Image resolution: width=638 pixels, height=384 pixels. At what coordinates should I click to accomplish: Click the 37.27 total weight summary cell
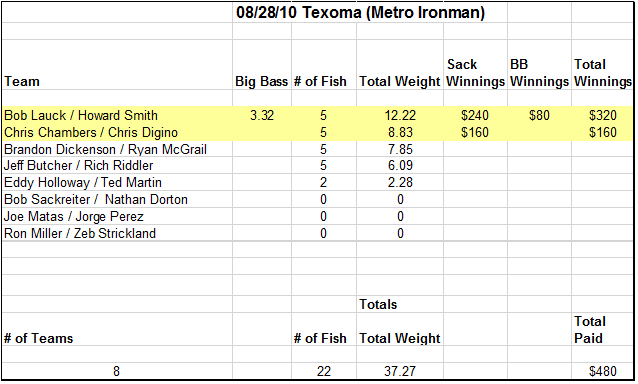[x=400, y=371]
